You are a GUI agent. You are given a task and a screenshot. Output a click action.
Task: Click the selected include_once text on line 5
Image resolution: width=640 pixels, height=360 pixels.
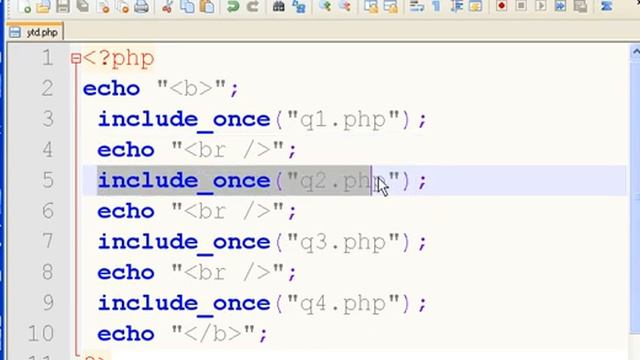[234, 180]
